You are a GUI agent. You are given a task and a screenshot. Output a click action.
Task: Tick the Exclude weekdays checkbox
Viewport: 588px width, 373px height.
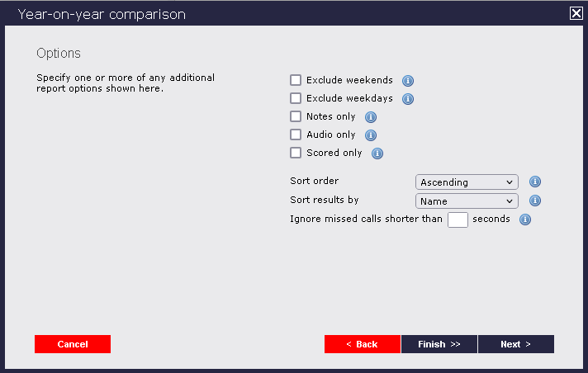pos(296,99)
